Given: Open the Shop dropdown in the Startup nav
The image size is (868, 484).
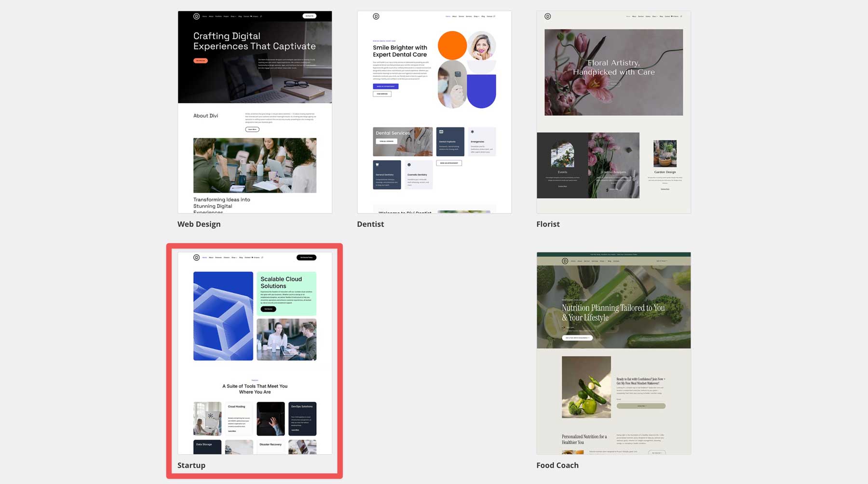Looking at the screenshot, I should [x=234, y=258].
